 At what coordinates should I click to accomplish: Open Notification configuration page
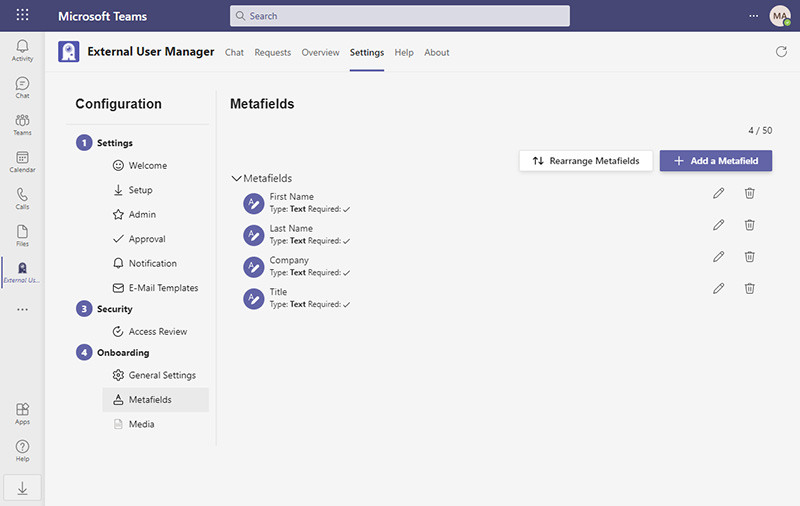tap(156, 263)
